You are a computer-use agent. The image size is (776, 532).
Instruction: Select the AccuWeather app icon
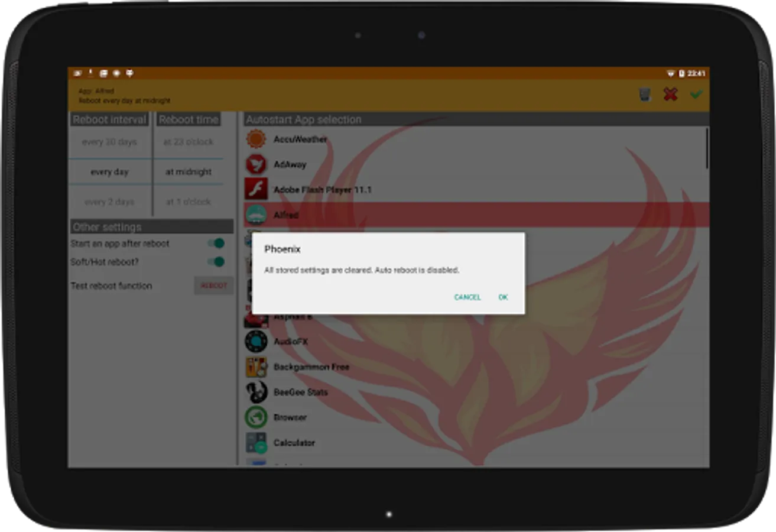point(256,140)
